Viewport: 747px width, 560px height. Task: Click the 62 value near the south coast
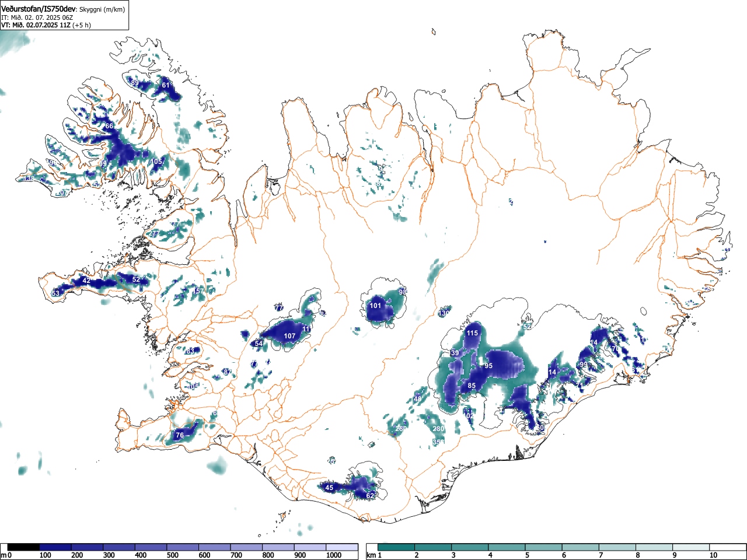370,495
